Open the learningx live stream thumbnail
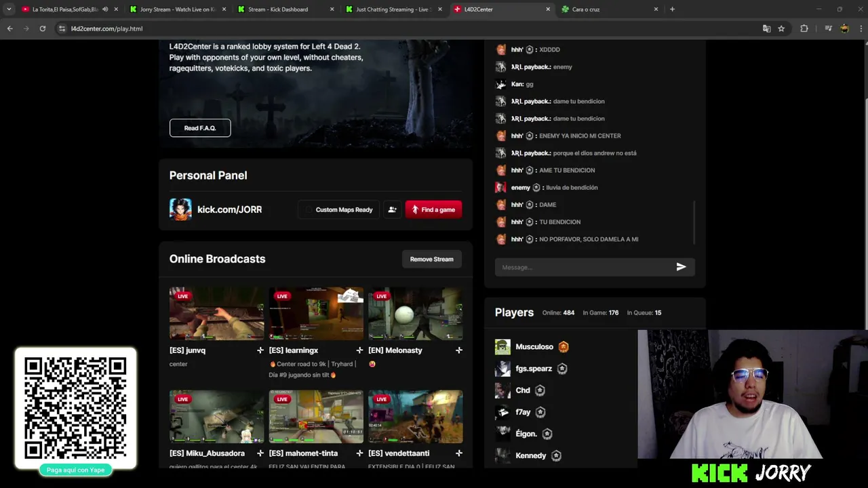The image size is (868, 488). tap(316, 314)
